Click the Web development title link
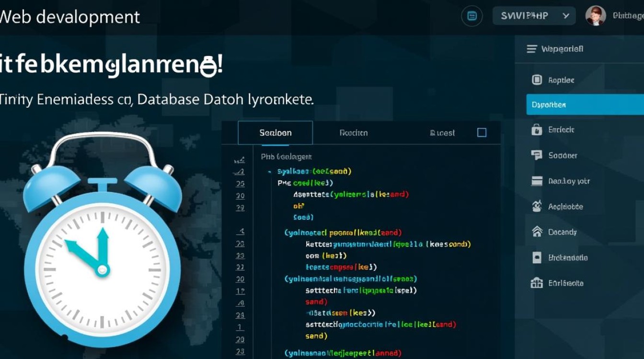This screenshot has width=644, height=359. click(70, 17)
